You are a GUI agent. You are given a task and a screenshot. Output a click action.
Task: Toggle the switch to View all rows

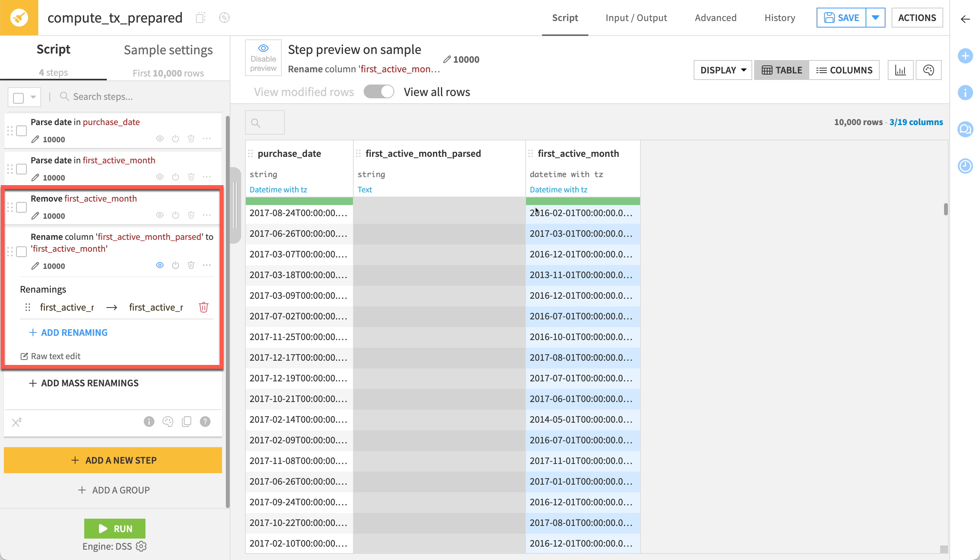379,91
